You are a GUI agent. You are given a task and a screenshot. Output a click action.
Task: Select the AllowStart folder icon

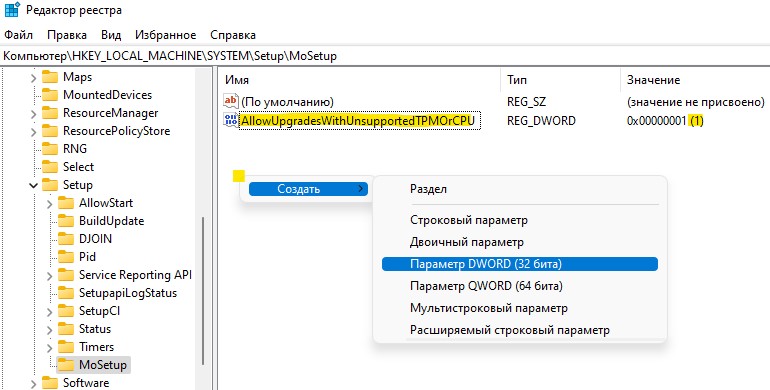(x=66, y=203)
